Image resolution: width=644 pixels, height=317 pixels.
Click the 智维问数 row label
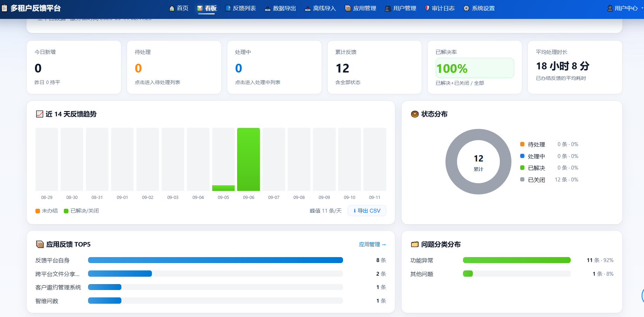[47, 301]
